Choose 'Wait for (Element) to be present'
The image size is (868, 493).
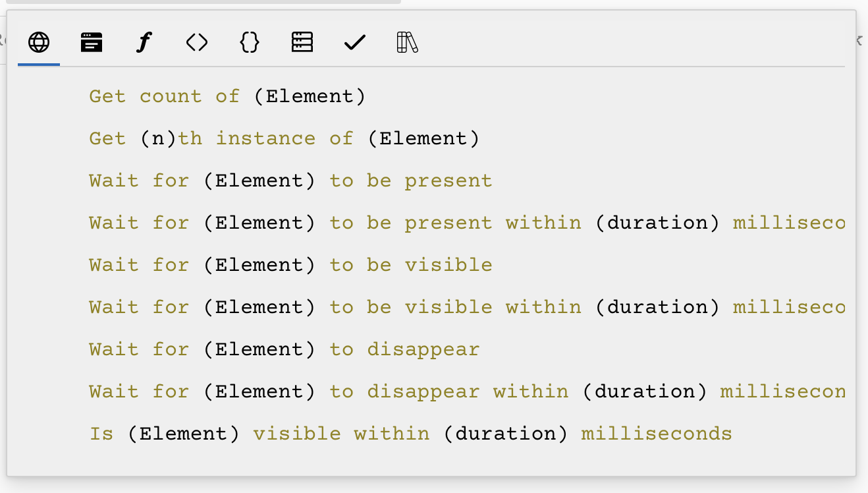coord(290,180)
